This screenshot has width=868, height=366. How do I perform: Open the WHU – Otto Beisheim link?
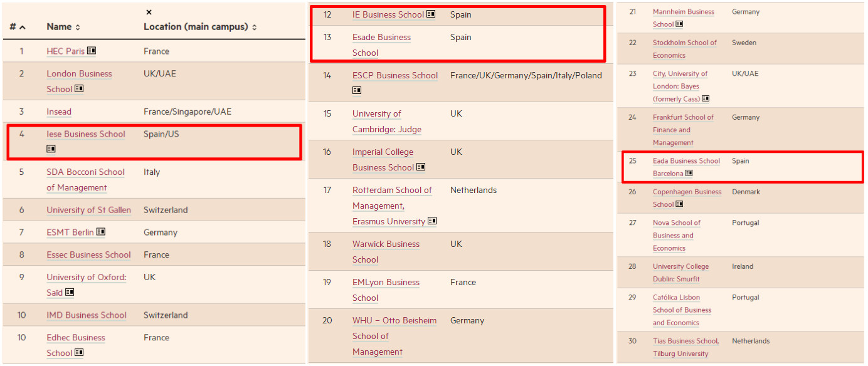pos(394,336)
